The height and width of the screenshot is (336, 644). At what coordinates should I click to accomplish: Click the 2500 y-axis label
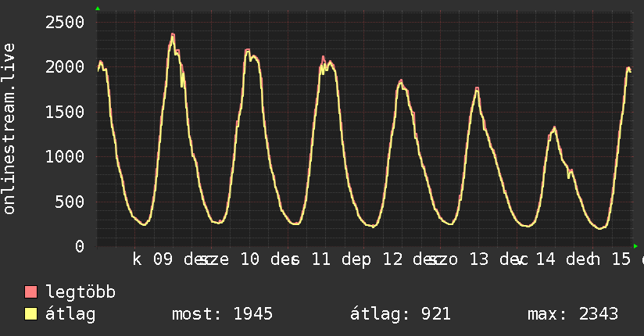(x=64, y=22)
